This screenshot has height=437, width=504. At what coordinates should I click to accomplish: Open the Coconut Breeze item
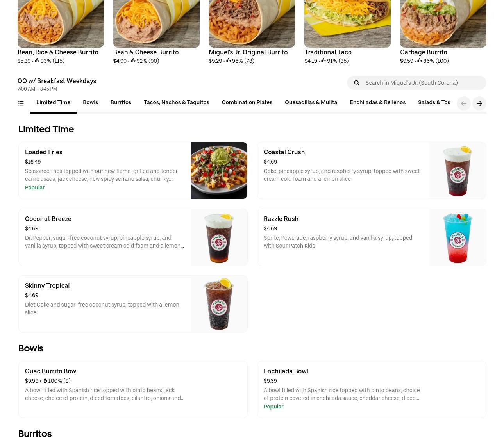point(133,237)
